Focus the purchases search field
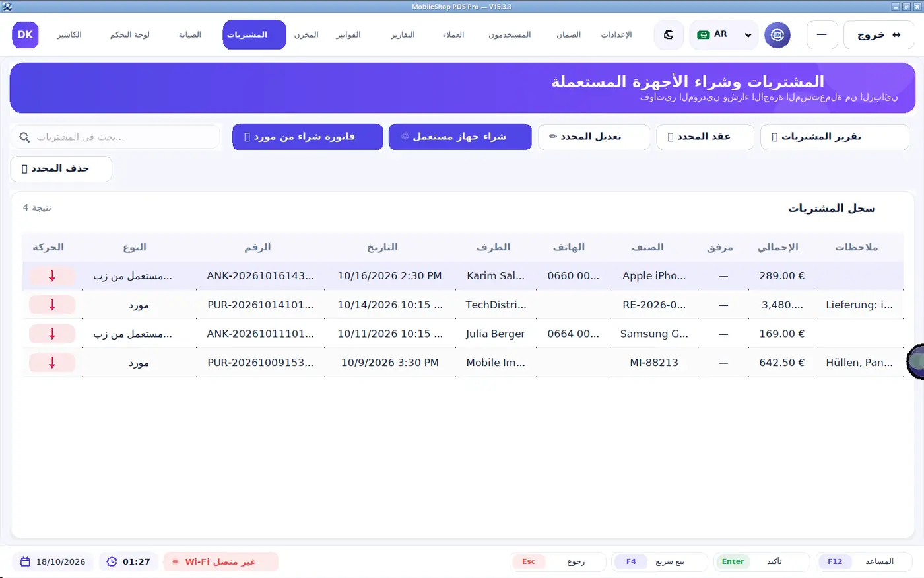This screenshot has width=924, height=578. (x=115, y=137)
